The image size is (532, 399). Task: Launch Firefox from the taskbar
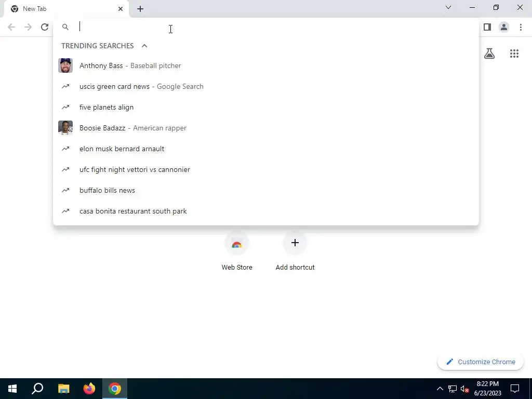89,389
